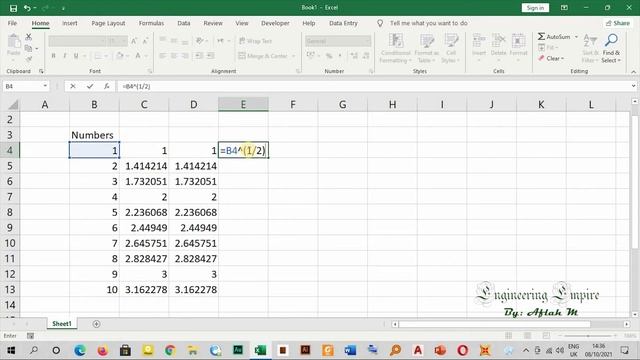Open the Font dialog launcher
Screen dimensions: 640x360
[150, 71]
